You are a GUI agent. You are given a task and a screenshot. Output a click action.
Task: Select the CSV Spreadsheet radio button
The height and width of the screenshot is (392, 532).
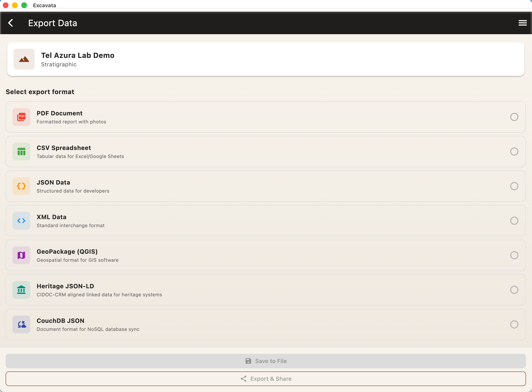click(x=514, y=152)
